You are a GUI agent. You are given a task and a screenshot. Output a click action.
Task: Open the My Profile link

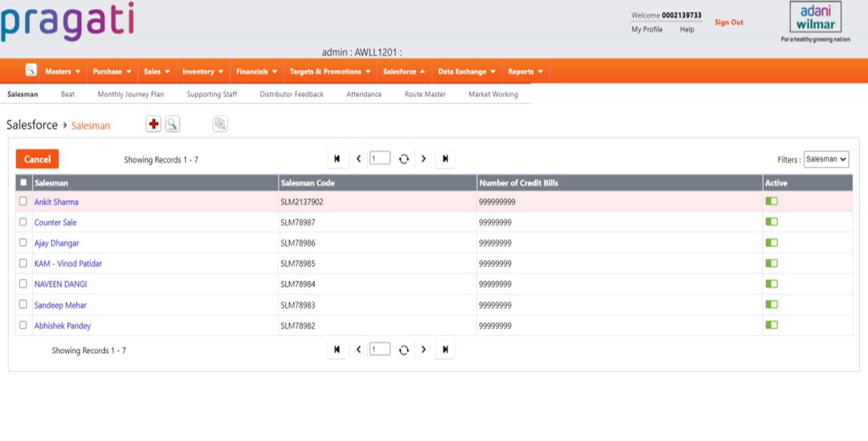click(x=647, y=29)
